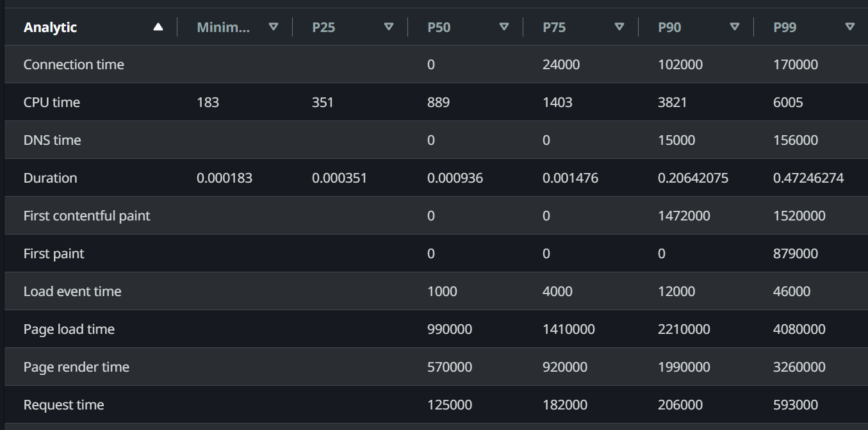This screenshot has height=430, width=868.
Task: Select the First paint analytic row
Action: point(54,254)
